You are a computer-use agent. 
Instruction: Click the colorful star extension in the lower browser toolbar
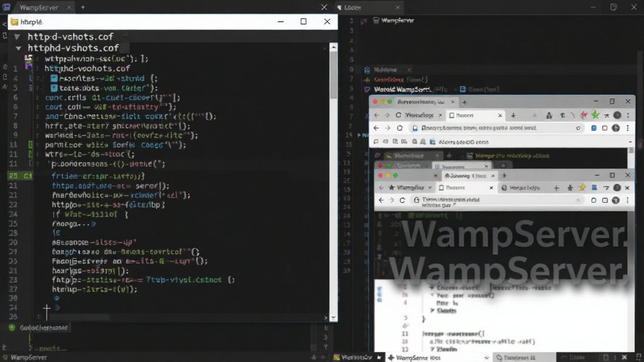tap(582, 187)
